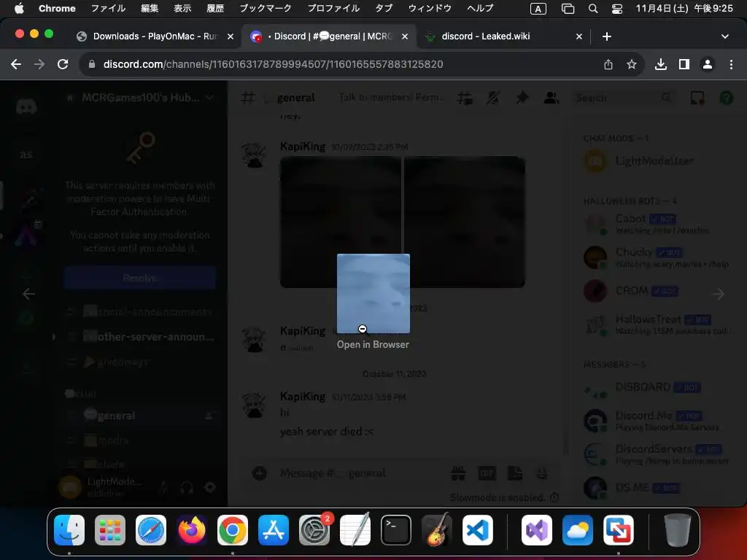Open Chrome three-dot menu
This screenshot has width=747, height=560.
[731, 64]
